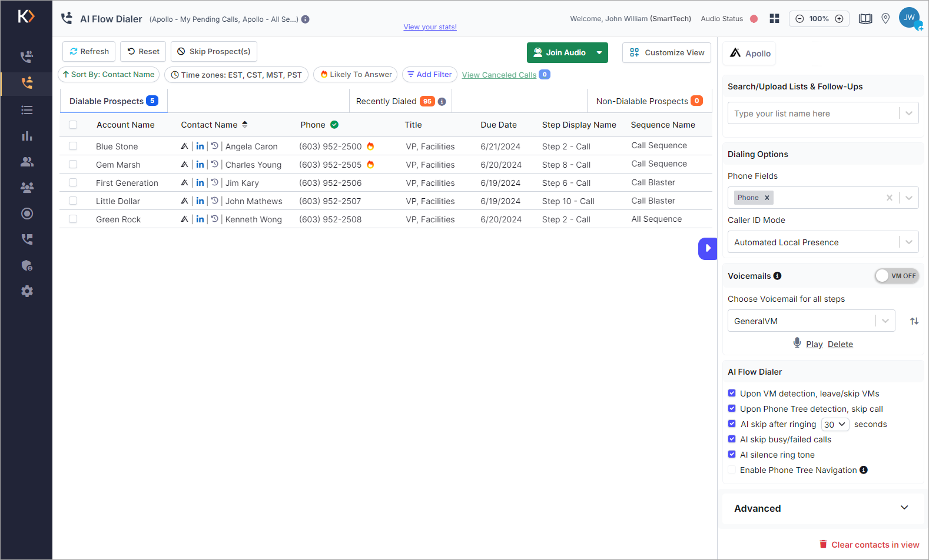Open the list view sidebar icon
Viewport: 929px width, 560px height.
click(27, 110)
